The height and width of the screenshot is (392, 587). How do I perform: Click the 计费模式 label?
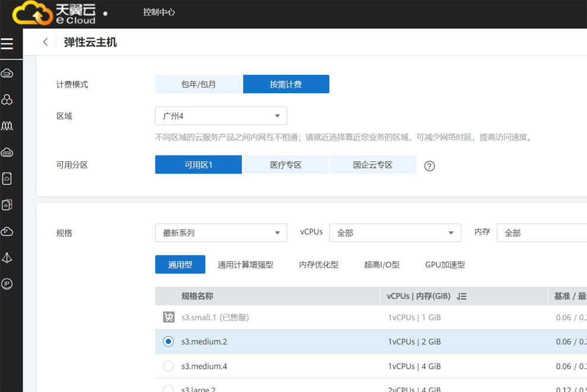[72, 84]
